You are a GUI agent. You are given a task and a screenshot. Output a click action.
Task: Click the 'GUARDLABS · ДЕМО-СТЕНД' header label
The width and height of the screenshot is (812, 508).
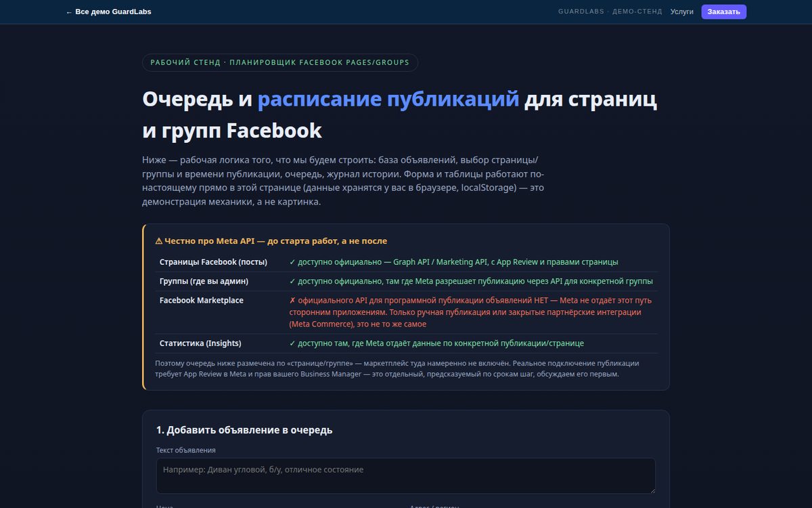click(x=610, y=12)
